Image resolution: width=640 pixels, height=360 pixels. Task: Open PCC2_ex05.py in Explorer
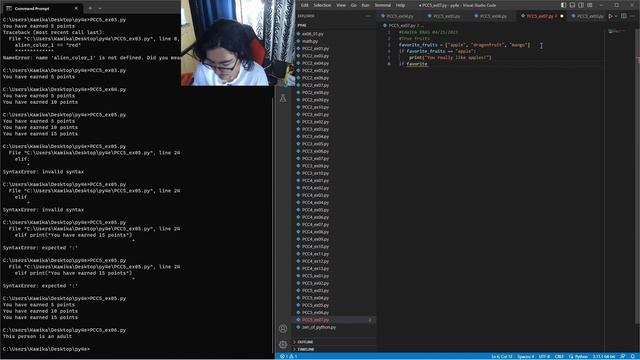315,71
